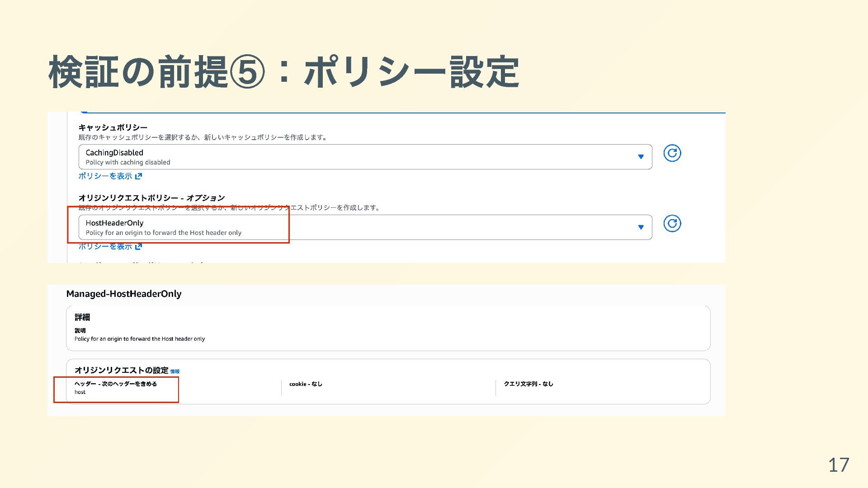This screenshot has height=488, width=868.
Task: Click the キャッシュポリシー field label
Action: tap(113, 127)
